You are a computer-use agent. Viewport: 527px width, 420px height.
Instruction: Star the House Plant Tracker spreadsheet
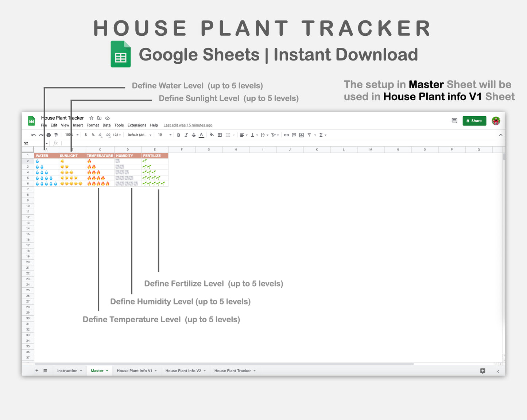pos(91,118)
